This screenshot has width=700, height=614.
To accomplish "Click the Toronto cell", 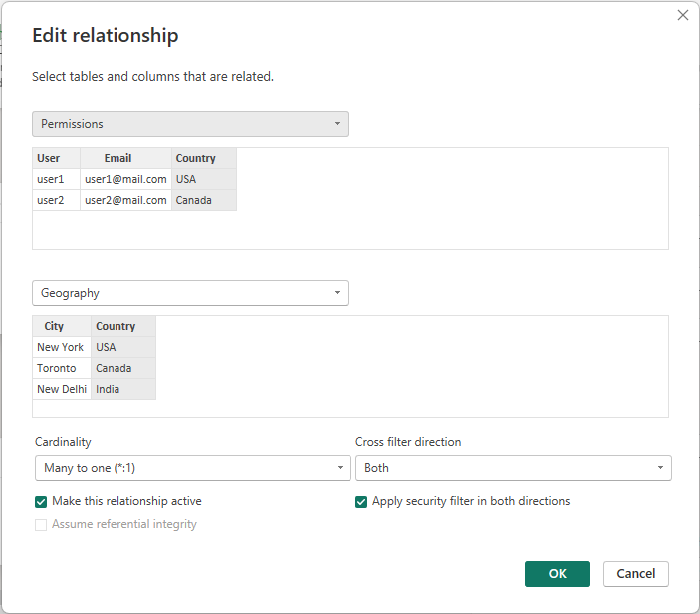I will [56, 368].
